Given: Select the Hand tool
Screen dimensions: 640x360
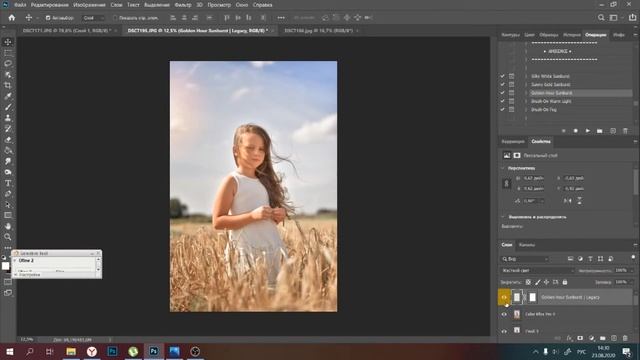Looking at the screenshot, I should [x=8, y=226].
